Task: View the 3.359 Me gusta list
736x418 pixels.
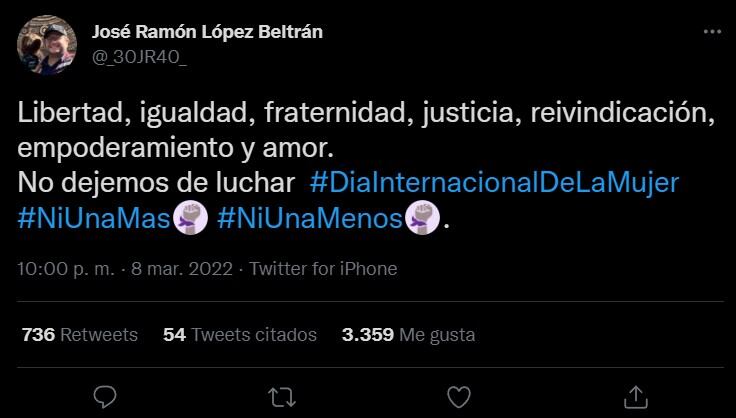Action: (x=408, y=335)
